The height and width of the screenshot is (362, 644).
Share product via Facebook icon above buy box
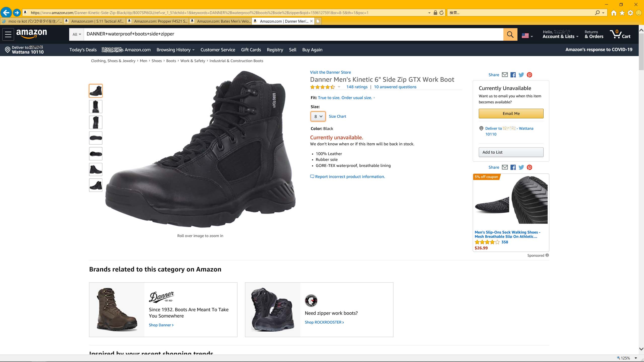click(x=513, y=75)
